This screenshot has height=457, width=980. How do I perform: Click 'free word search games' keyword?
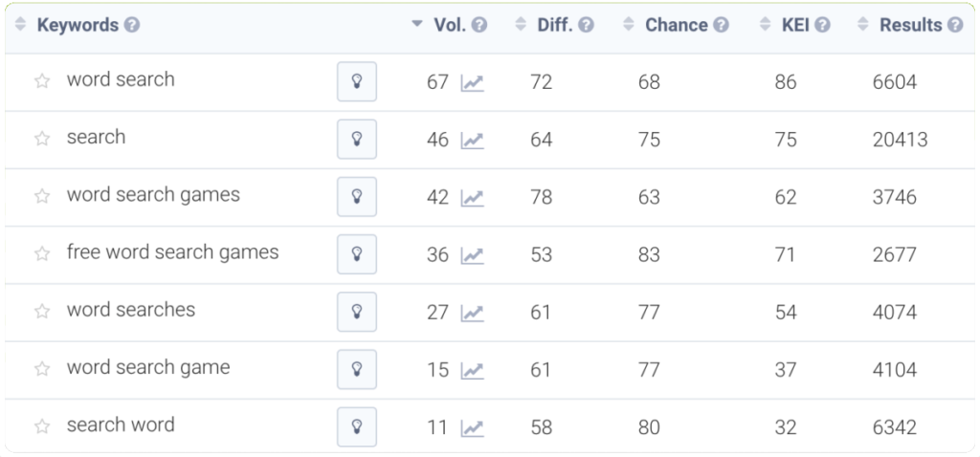click(172, 252)
